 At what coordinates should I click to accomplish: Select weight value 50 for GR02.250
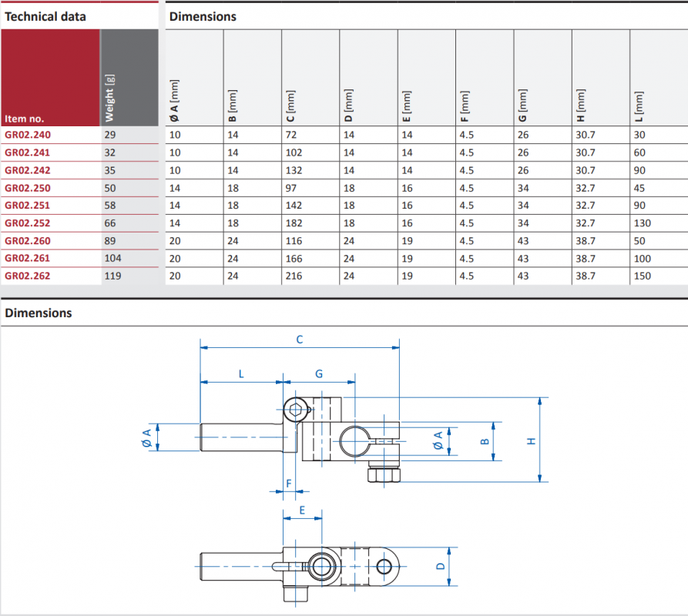pyautogui.click(x=110, y=188)
